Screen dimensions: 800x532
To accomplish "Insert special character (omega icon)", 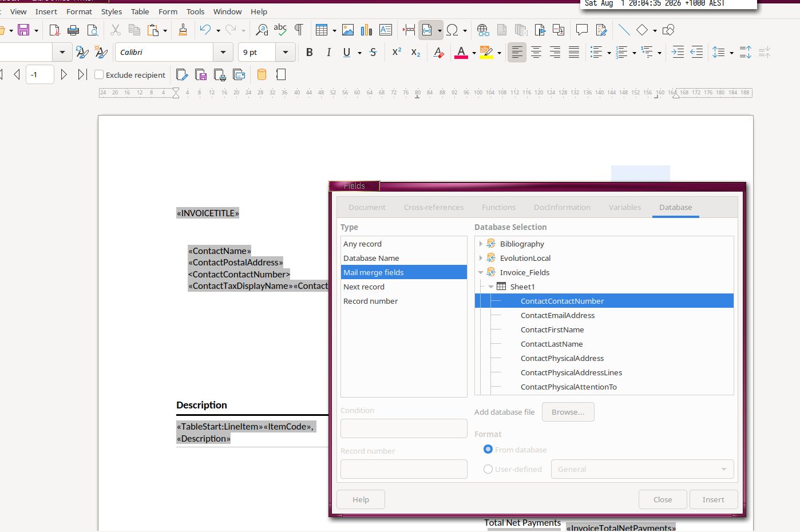I will (x=452, y=30).
